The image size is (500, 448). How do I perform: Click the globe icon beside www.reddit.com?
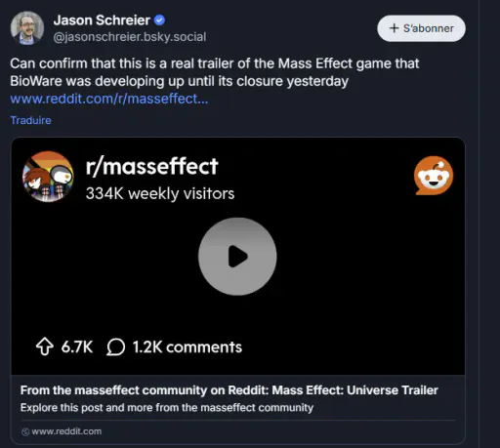tap(25, 431)
